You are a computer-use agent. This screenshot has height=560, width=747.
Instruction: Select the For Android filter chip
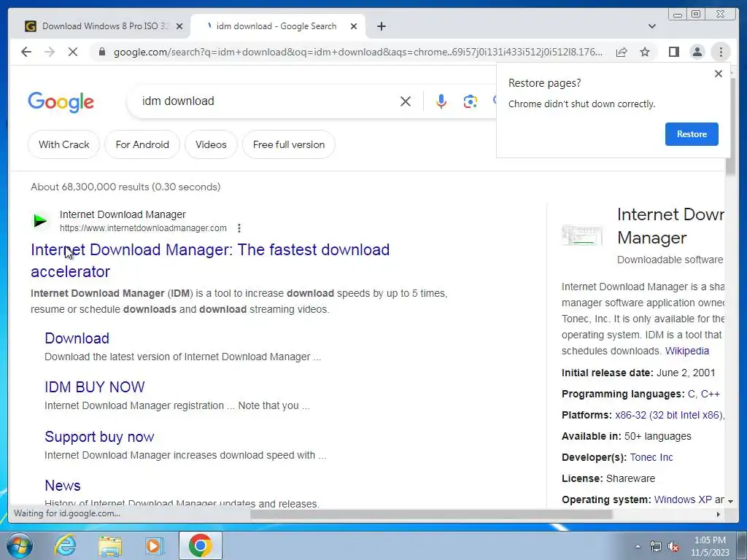[x=142, y=144]
